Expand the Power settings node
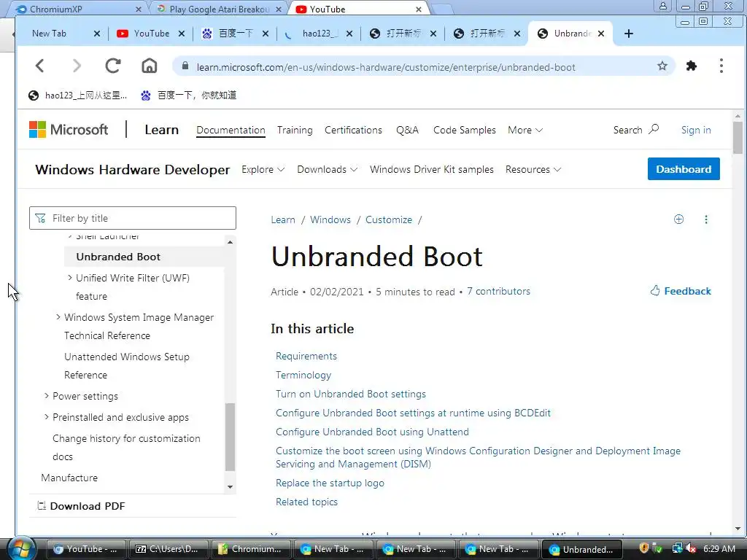This screenshot has height=560, width=747. (46, 395)
